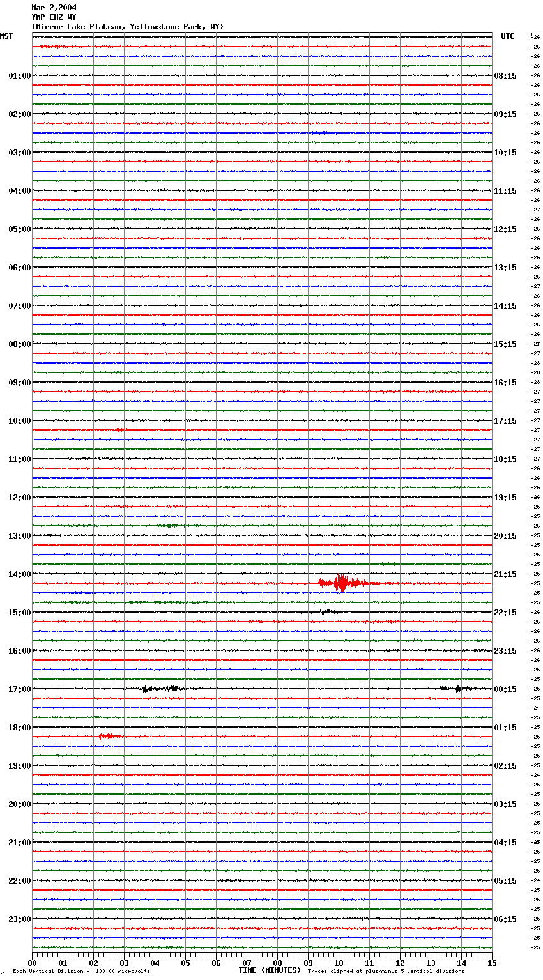Select the 02:00 MST time label

point(20,114)
